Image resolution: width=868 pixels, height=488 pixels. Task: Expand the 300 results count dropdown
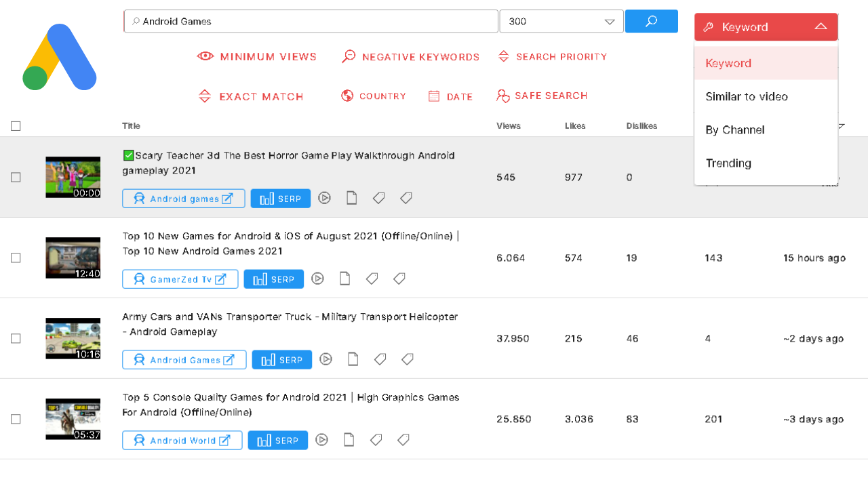click(x=608, y=22)
